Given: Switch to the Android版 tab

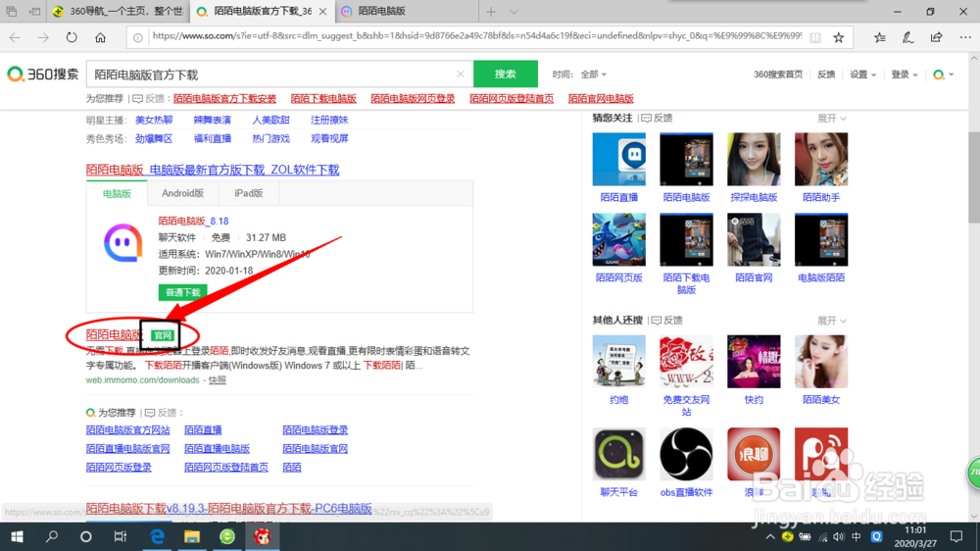Looking at the screenshot, I should pos(182,193).
